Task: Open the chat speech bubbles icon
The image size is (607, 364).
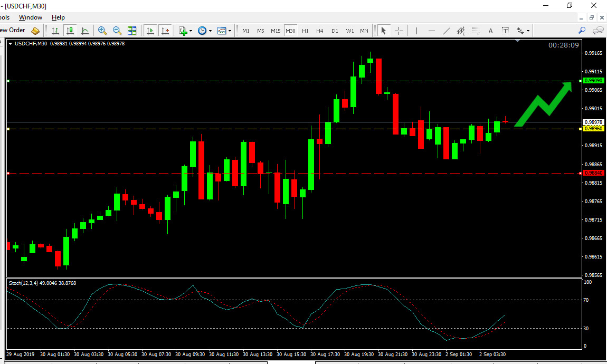Action: point(598,30)
